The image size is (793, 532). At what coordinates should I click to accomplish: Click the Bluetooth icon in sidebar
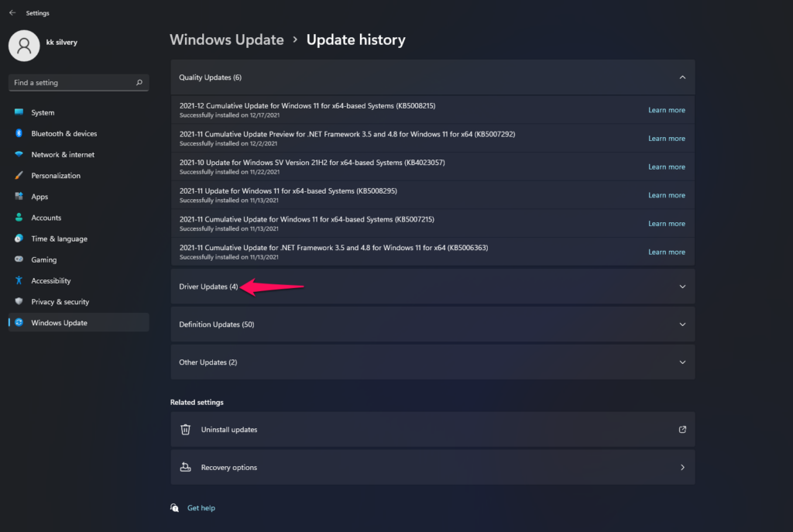(x=19, y=133)
